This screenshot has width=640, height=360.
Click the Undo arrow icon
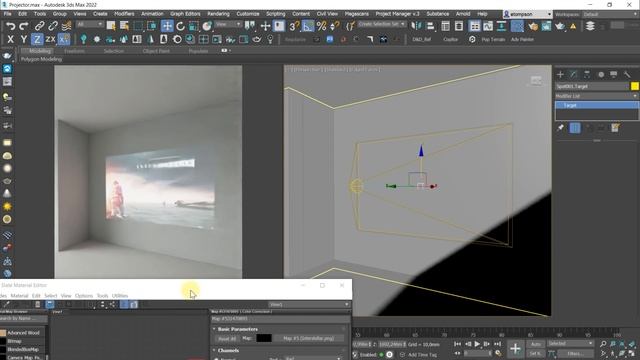[x=11, y=26]
